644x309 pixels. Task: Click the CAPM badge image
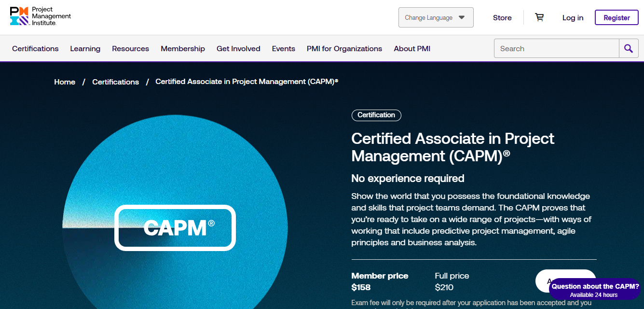click(x=175, y=228)
